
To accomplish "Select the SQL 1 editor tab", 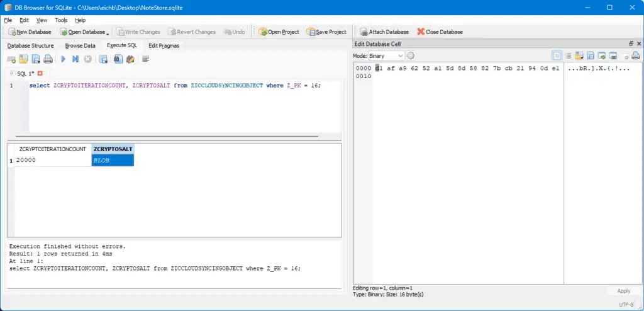I will click(x=25, y=73).
